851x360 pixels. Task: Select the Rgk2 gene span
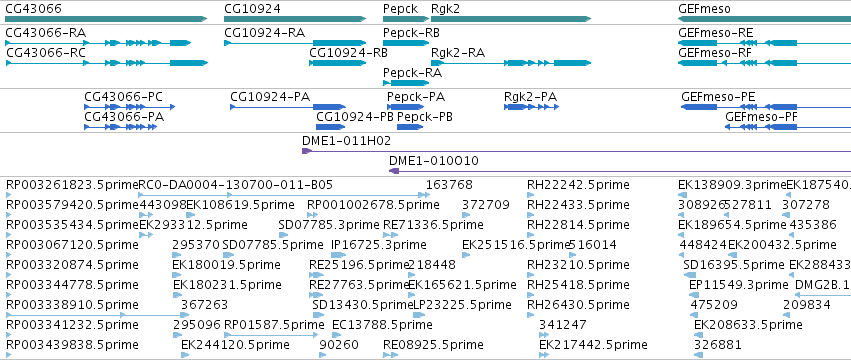[x=511, y=20]
